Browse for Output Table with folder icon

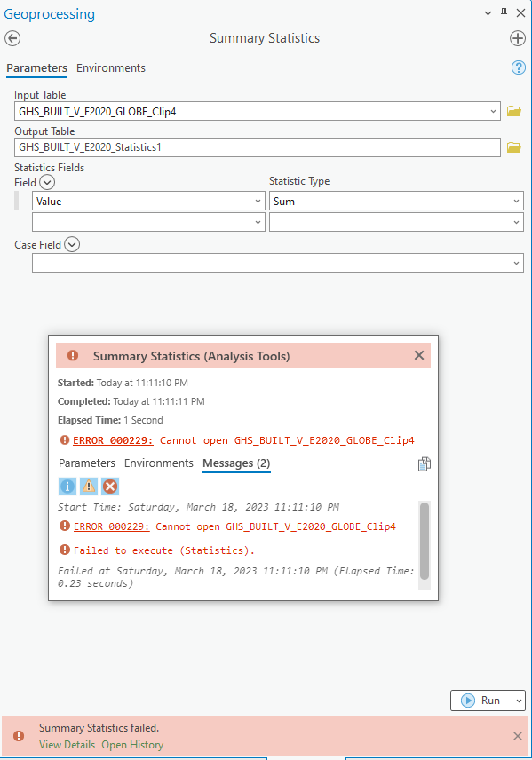coord(514,147)
